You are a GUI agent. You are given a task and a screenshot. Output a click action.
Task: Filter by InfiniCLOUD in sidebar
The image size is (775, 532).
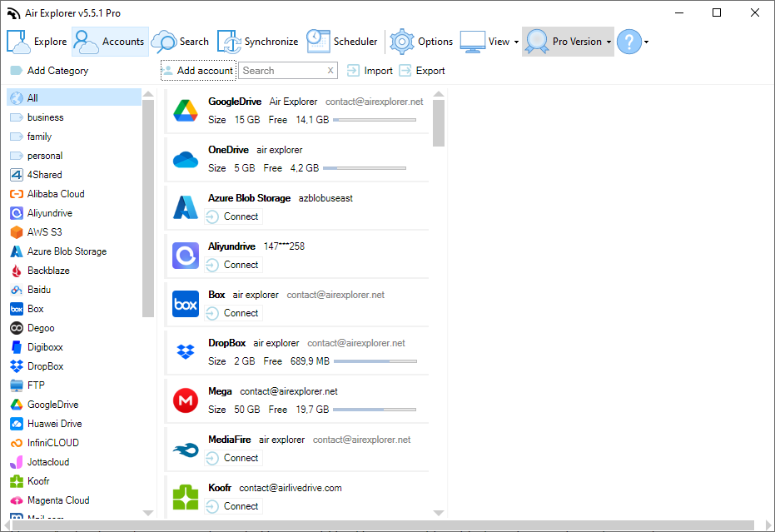(74, 443)
